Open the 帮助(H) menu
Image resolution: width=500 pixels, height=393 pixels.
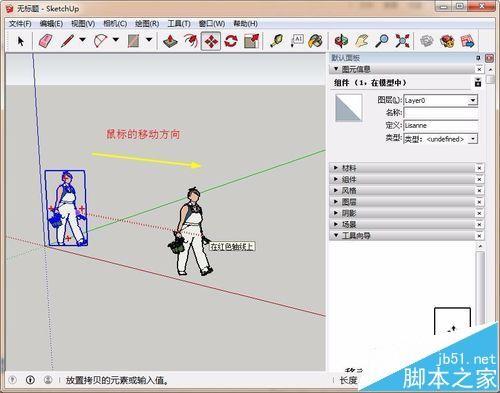coord(245,24)
